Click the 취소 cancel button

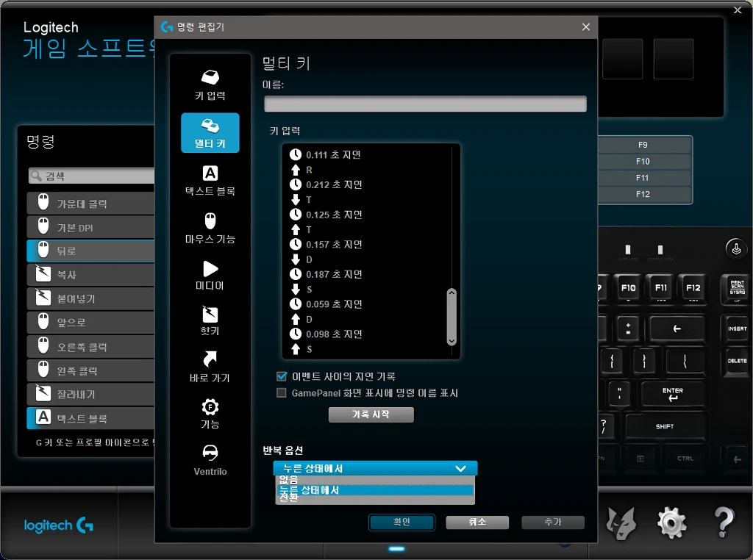click(x=477, y=522)
